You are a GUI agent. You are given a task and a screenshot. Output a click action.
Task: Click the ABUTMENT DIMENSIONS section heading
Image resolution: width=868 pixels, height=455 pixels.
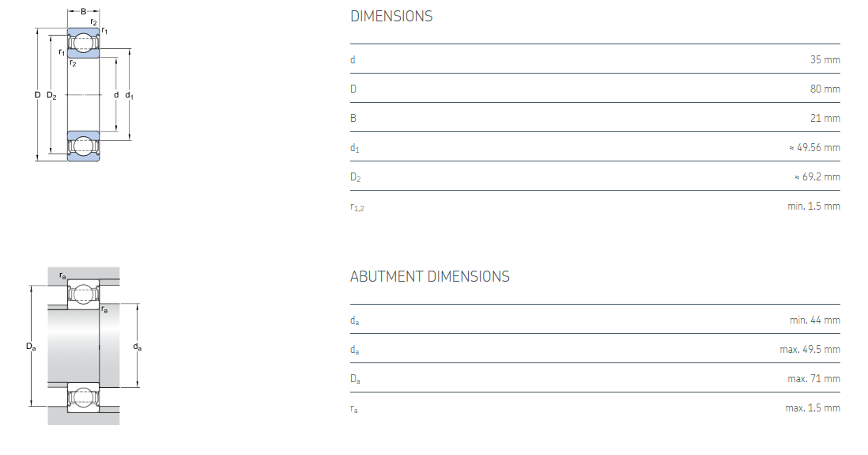pyautogui.click(x=429, y=276)
